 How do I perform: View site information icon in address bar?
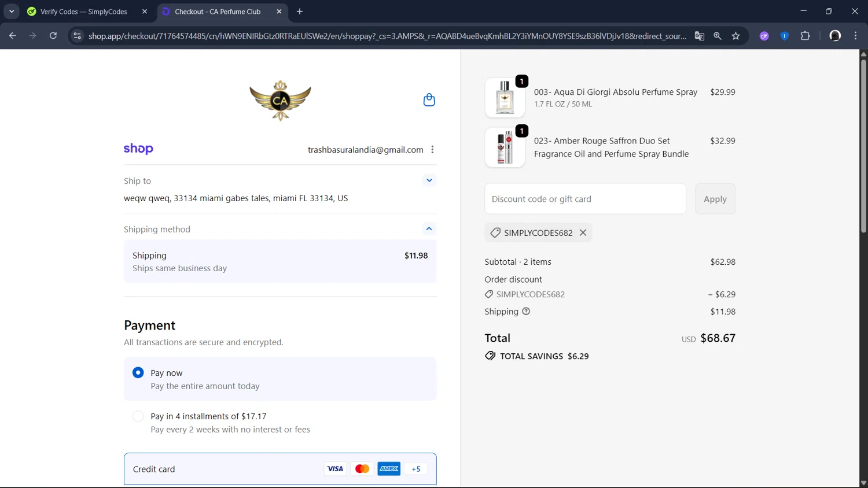[77, 36]
